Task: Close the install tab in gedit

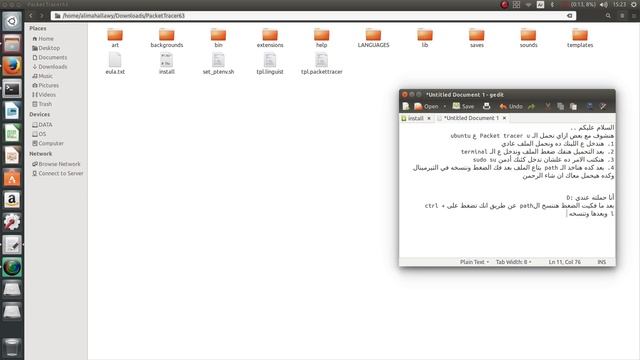Action: pyautogui.click(x=429, y=118)
